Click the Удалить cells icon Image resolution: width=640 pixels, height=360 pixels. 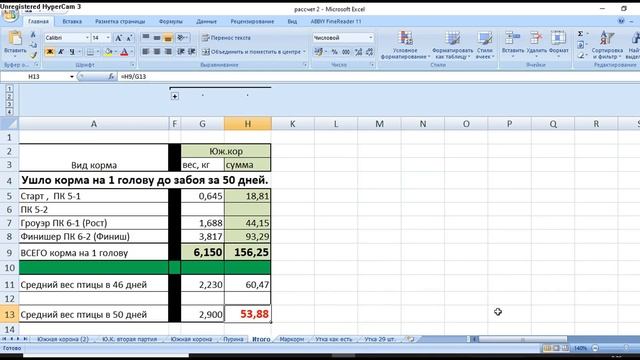536,38
